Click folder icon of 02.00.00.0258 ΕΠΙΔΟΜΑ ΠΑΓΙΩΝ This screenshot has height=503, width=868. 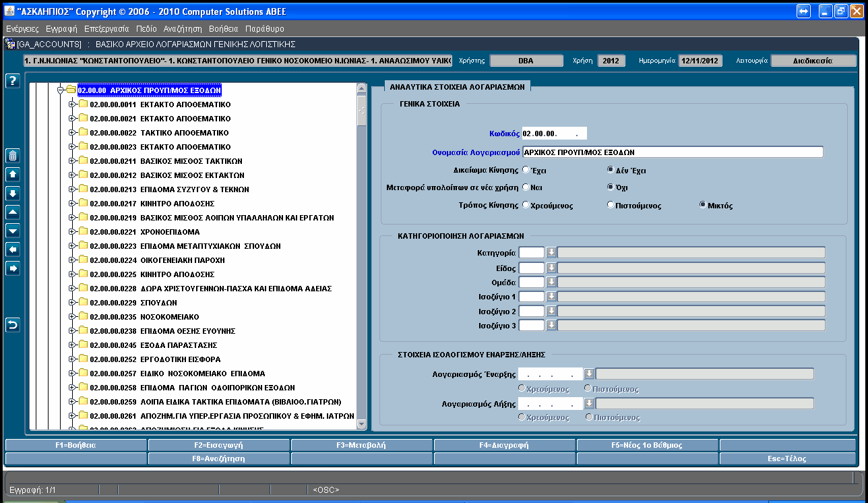tap(84, 388)
